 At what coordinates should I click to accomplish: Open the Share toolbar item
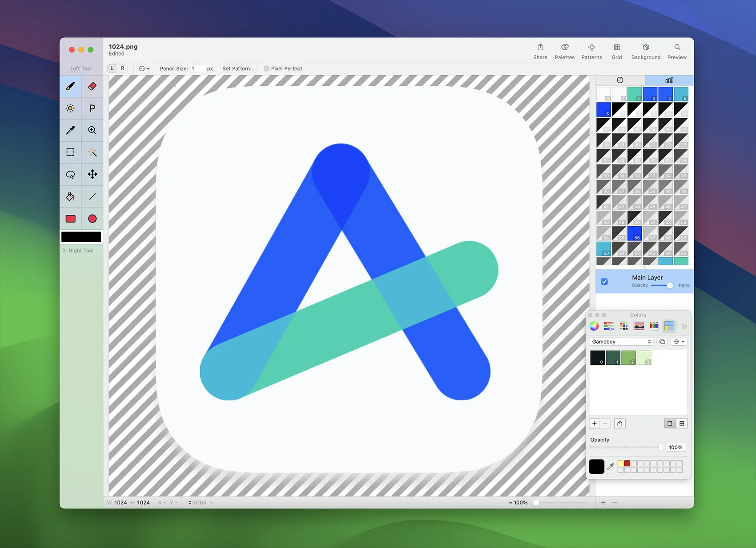pyautogui.click(x=540, y=52)
